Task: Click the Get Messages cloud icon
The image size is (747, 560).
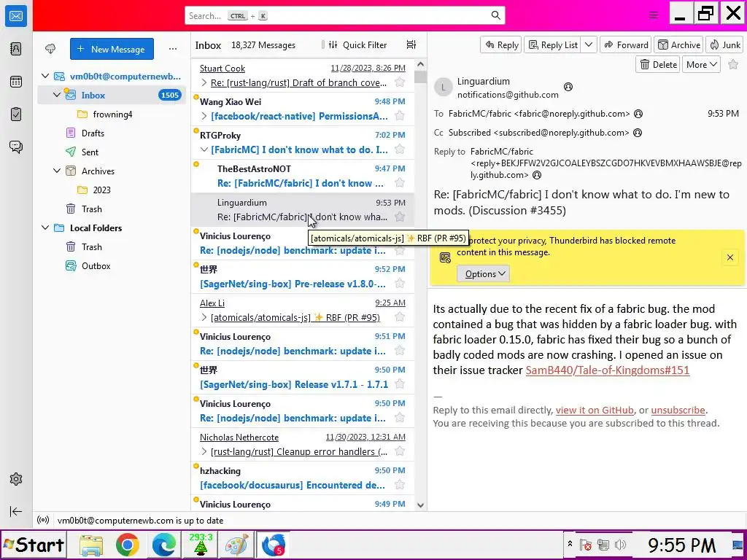Action: pyautogui.click(x=50, y=49)
